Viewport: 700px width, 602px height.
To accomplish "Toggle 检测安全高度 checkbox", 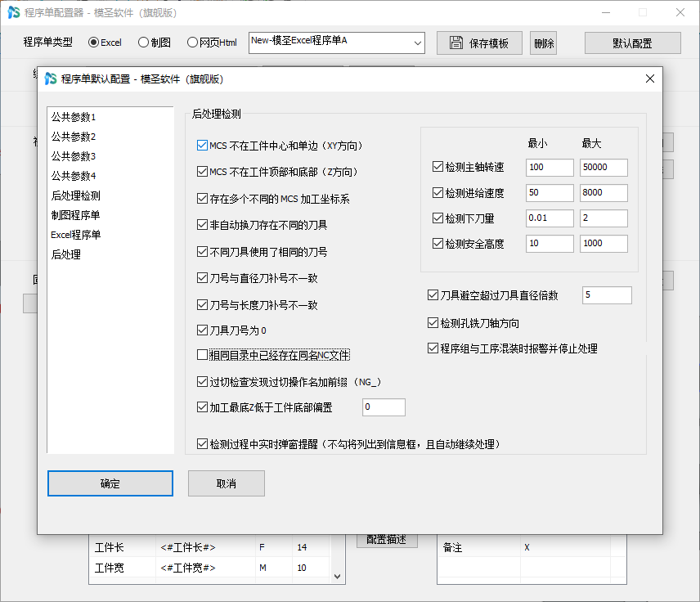I will tap(437, 244).
